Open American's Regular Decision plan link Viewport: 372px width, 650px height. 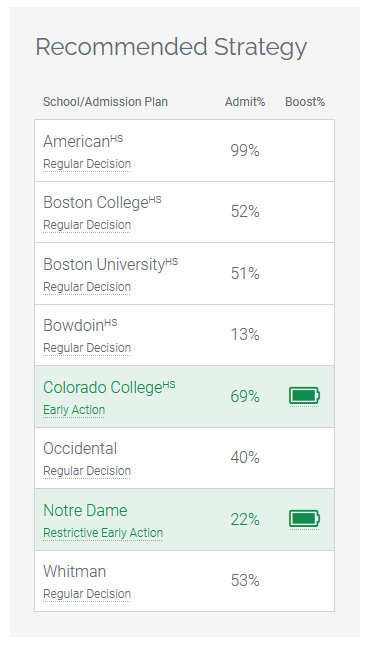coord(87,164)
